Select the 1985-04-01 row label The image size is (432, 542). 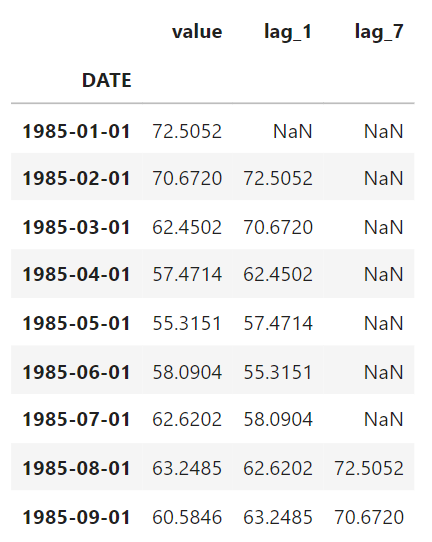pos(76,274)
